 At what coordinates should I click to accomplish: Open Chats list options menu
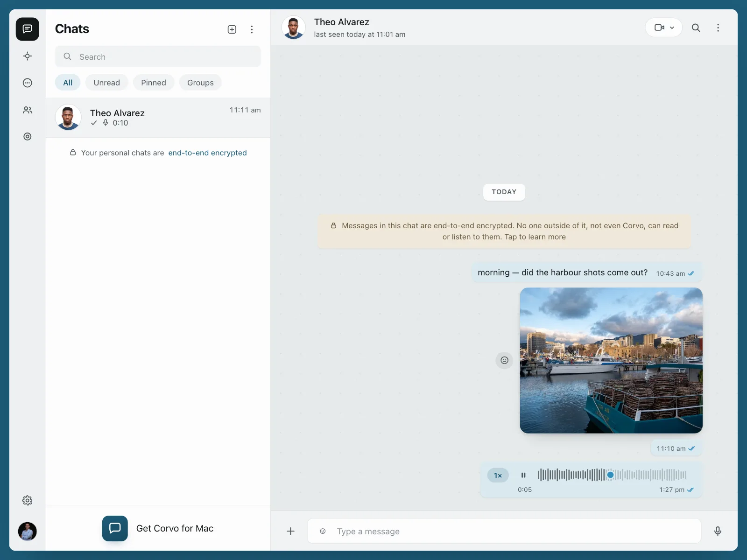pyautogui.click(x=252, y=29)
